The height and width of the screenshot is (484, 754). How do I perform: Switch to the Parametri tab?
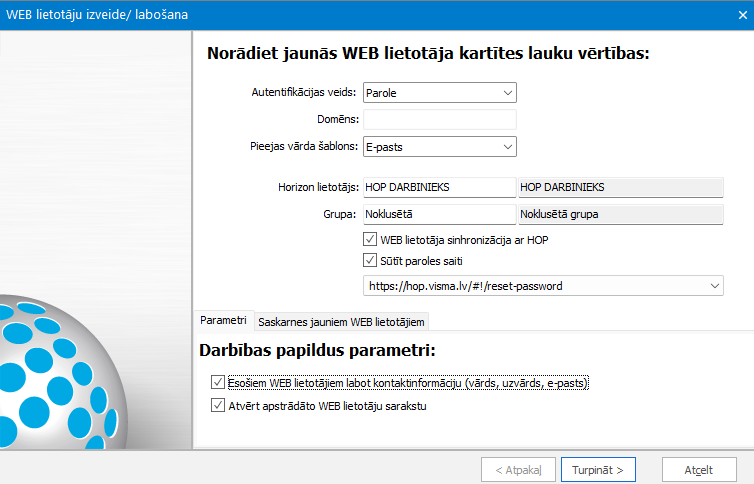(224, 321)
